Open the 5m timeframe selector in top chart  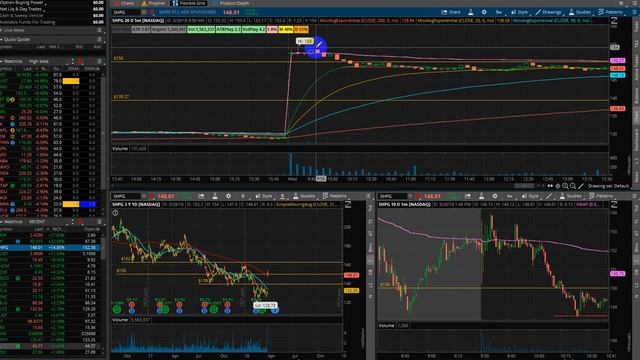[499, 12]
